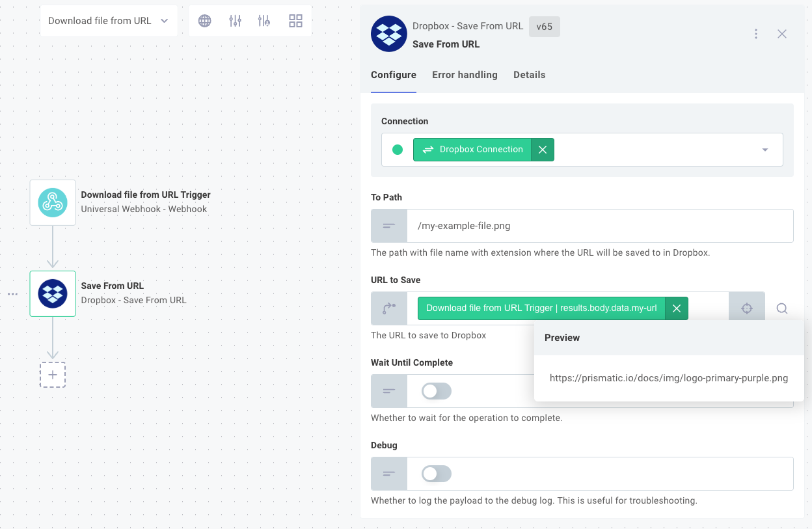Click the Dropbox logo in the config panel header

(x=388, y=34)
